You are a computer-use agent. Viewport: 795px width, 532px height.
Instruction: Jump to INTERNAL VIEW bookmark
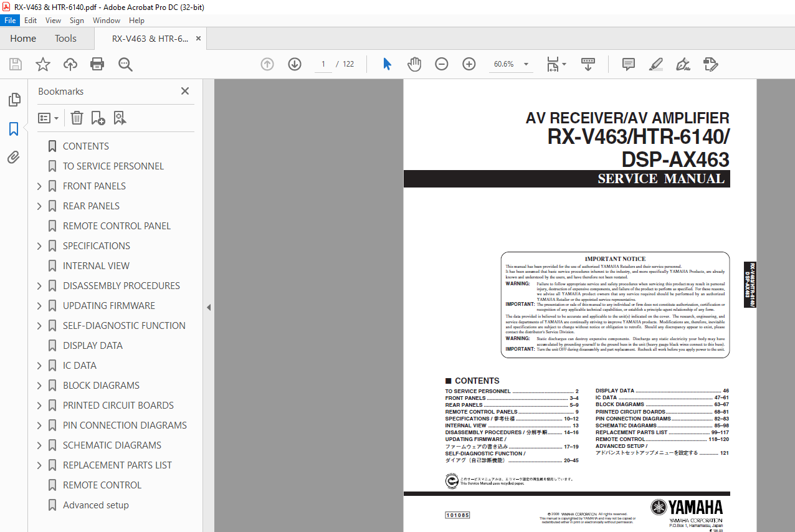(96, 266)
